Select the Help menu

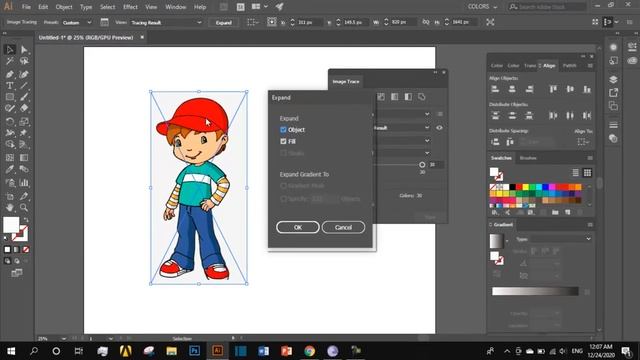[200, 7]
